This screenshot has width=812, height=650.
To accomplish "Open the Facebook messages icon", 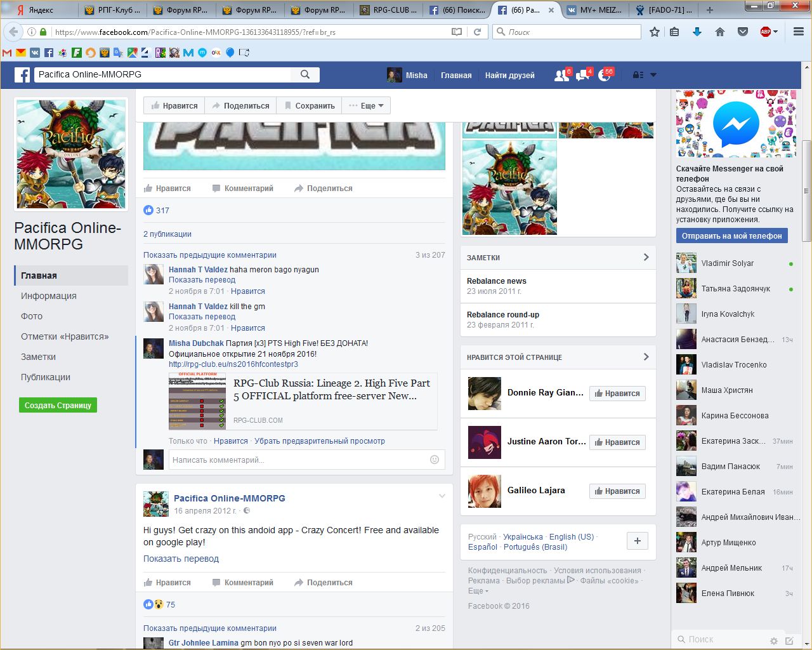I will click(x=582, y=75).
